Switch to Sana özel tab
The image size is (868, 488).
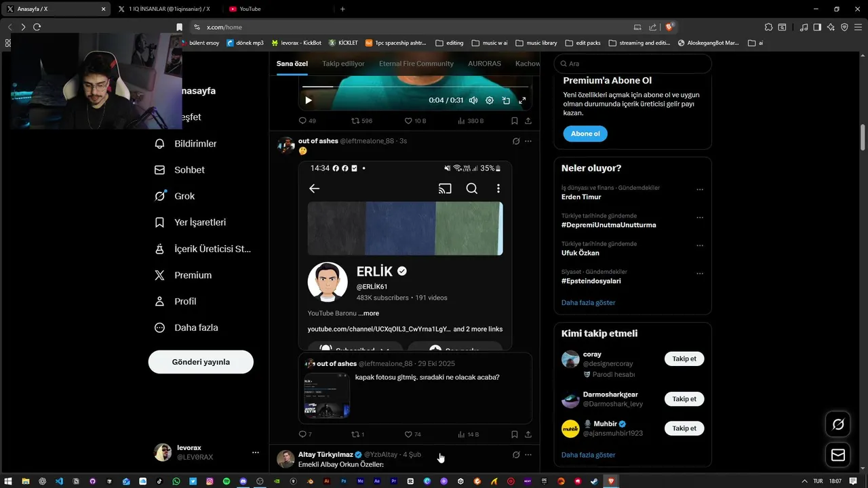pyautogui.click(x=292, y=64)
